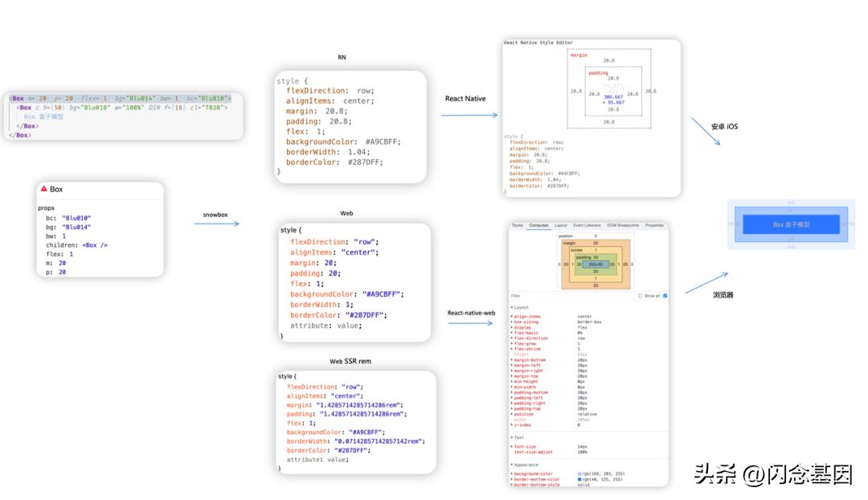
Task: Click the margin label in RN style editor
Action: point(579,55)
